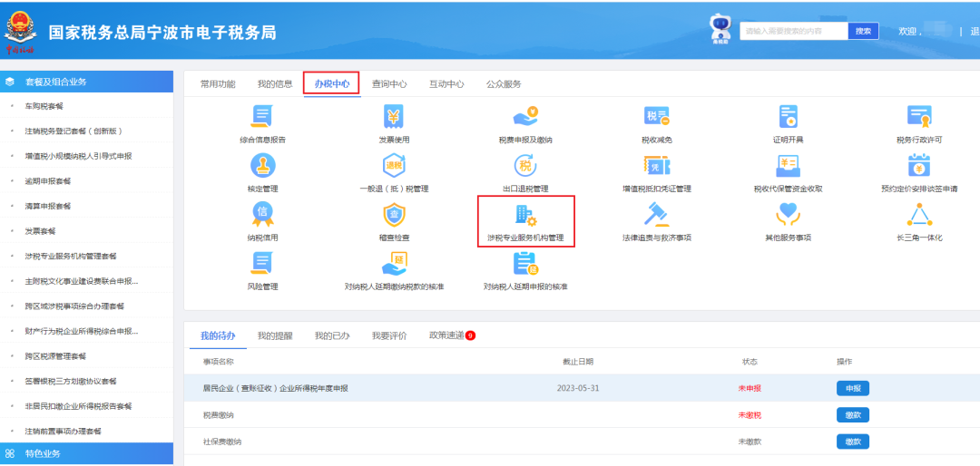980x466 pixels.
Task: Open 注销前置事项办理套餐 in sidebar
Action: [64, 431]
